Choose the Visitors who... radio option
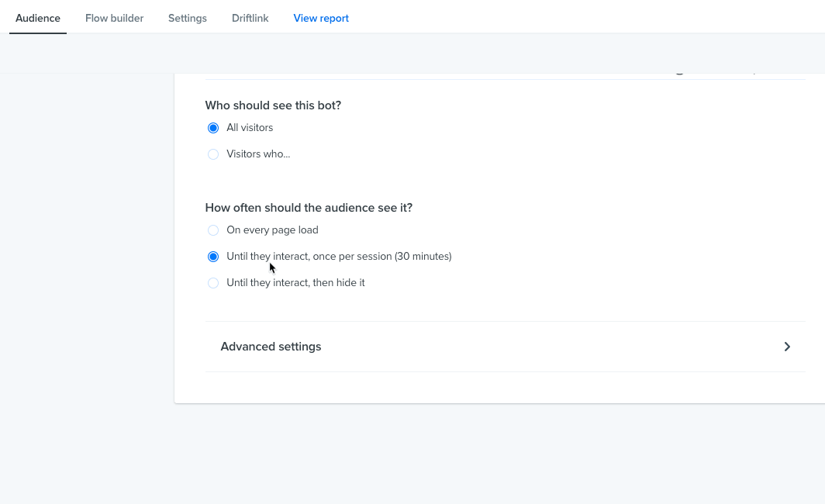This screenshot has height=504, width=825. [213, 154]
